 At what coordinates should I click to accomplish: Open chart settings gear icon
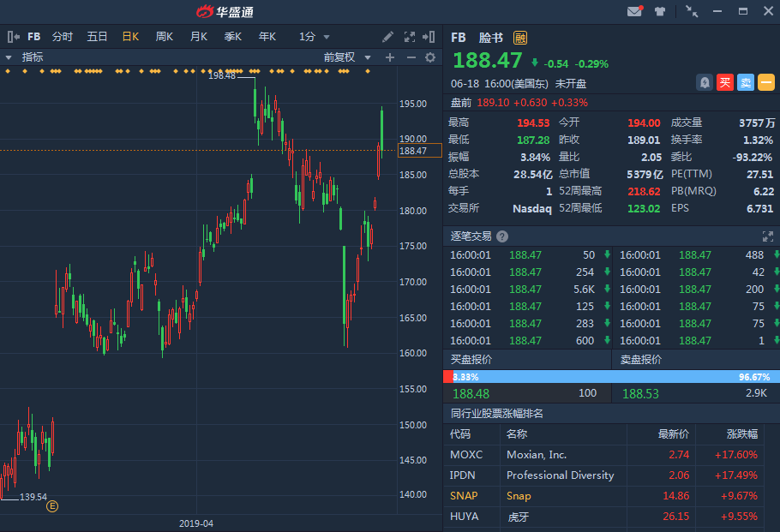pos(430,57)
